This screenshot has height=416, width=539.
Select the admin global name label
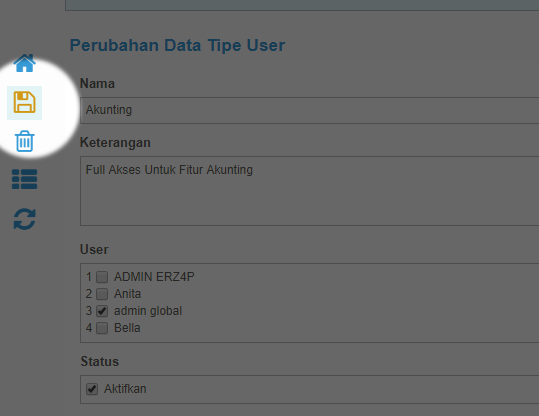pos(148,311)
